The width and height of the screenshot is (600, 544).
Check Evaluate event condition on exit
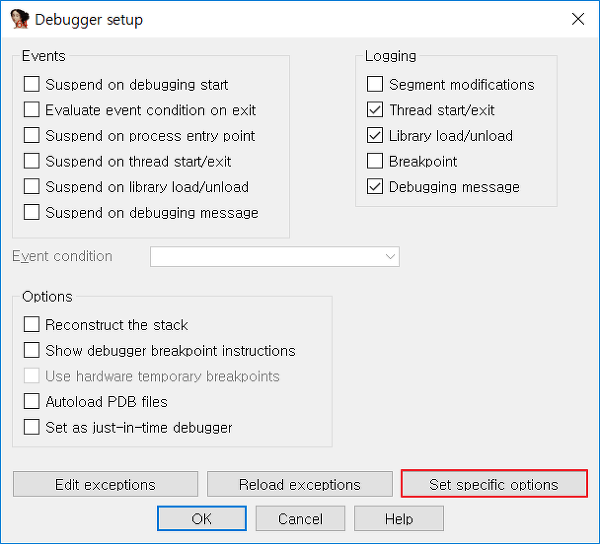tap(31, 110)
